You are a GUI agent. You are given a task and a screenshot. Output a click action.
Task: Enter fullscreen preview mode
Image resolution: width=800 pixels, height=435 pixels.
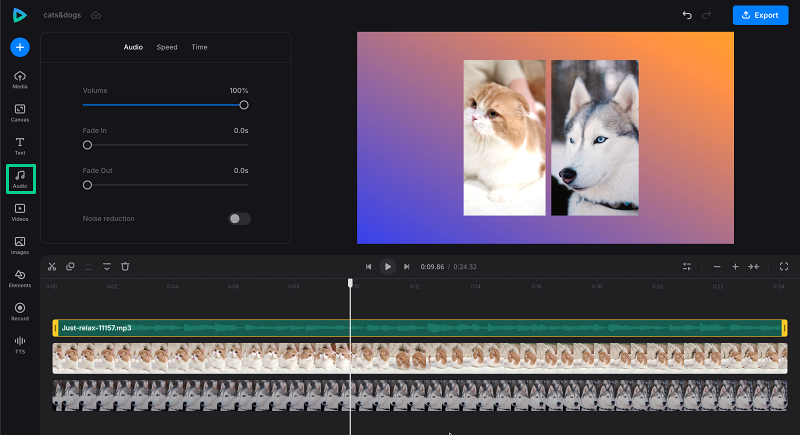tap(784, 267)
